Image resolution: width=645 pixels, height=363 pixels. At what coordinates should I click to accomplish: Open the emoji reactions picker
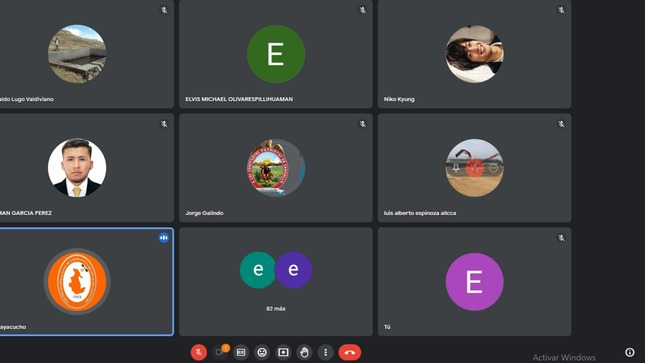pos(262,352)
